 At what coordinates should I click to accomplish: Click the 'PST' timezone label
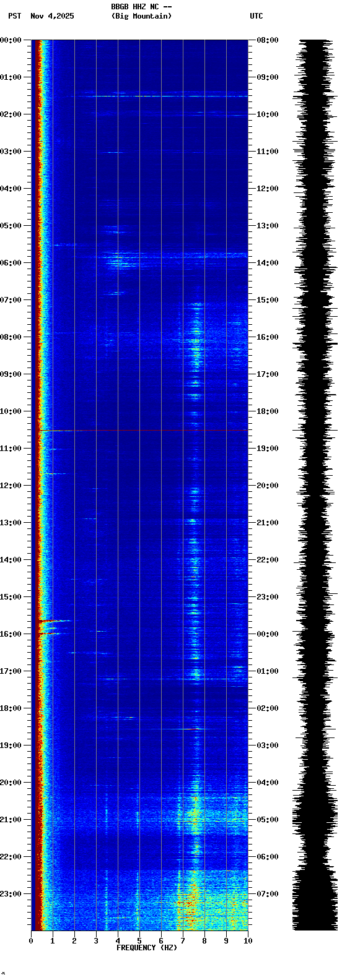14,16
